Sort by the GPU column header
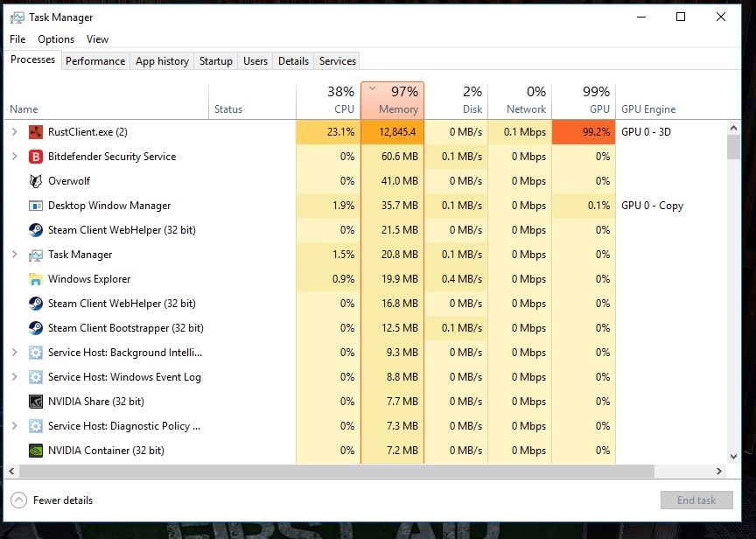 tap(584, 101)
